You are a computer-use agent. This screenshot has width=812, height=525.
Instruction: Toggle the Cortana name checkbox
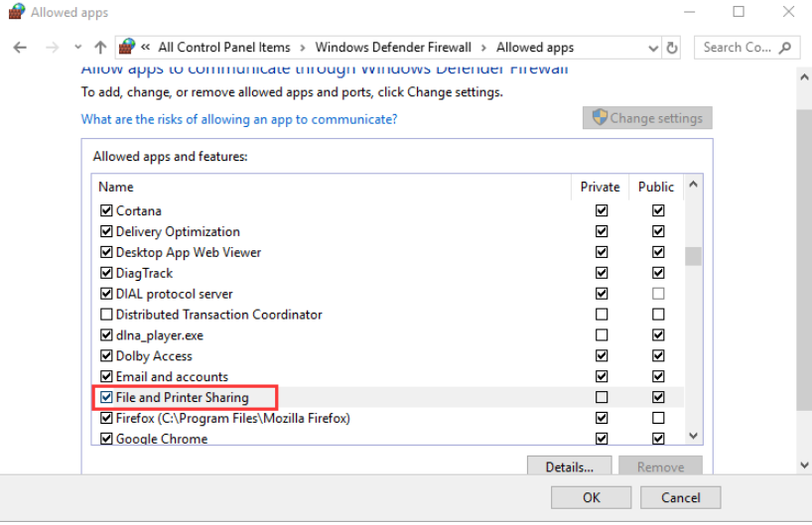click(106, 210)
